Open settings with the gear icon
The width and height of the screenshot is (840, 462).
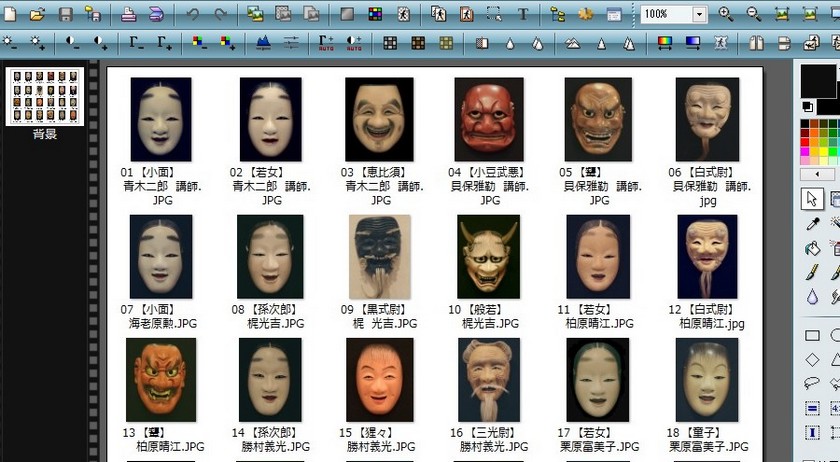pyautogui.click(x=586, y=14)
